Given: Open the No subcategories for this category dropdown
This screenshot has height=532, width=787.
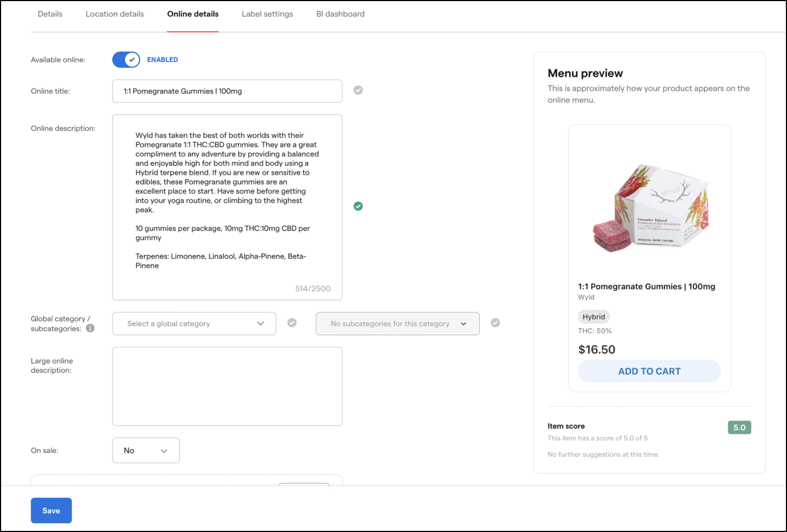Looking at the screenshot, I should pos(397,324).
